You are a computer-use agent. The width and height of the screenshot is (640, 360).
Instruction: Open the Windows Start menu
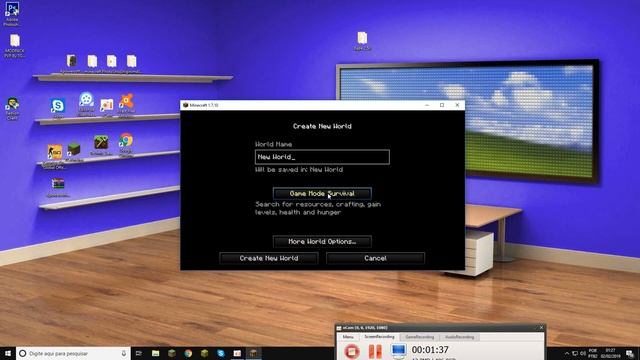tap(8, 353)
